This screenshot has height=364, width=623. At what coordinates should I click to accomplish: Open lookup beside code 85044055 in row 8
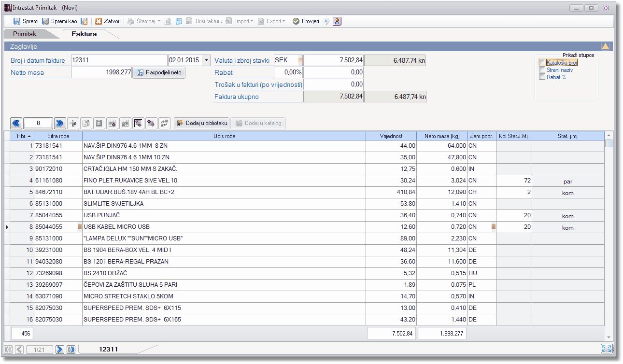(80, 226)
